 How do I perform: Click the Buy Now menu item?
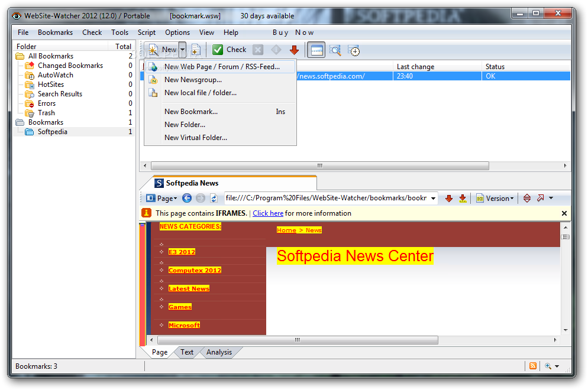[293, 32]
